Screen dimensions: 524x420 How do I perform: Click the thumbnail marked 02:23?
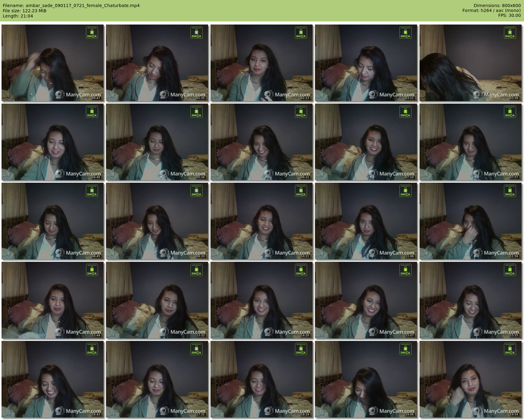point(262,63)
